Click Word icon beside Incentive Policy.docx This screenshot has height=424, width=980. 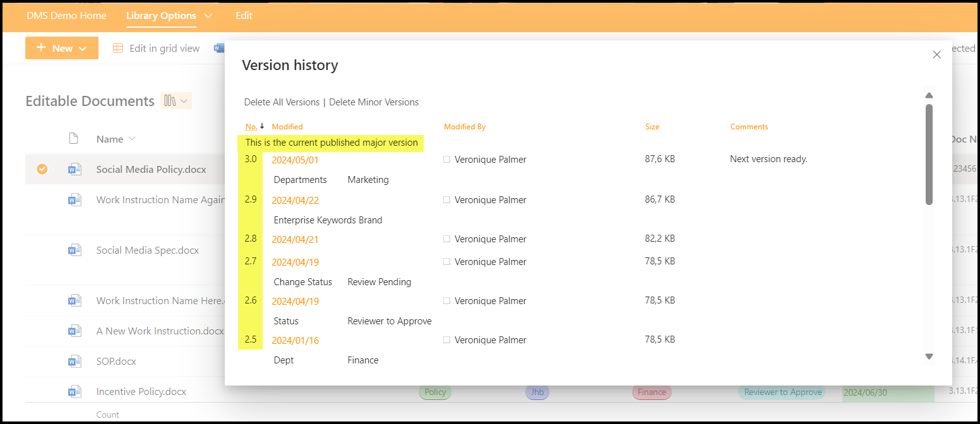click(75, 391)
